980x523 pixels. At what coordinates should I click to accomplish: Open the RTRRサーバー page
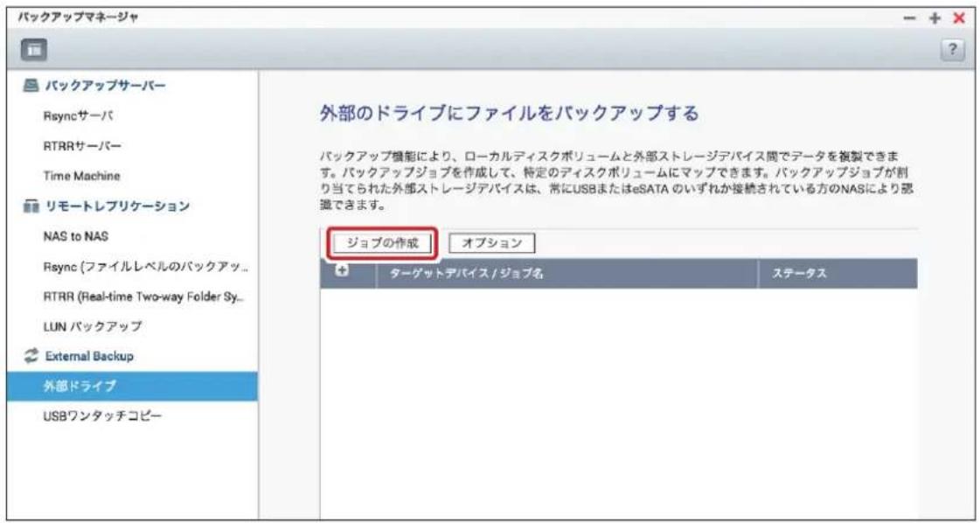pos(82,146)
